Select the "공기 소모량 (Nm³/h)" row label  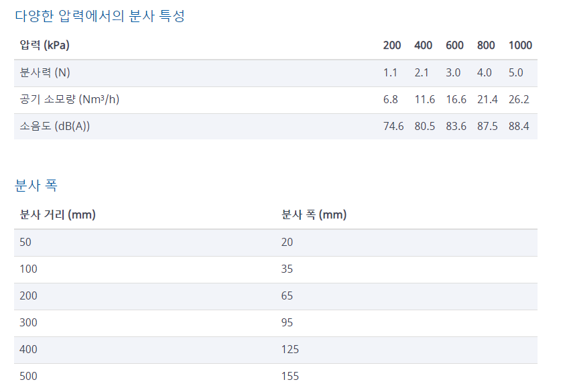click(70, 100)
